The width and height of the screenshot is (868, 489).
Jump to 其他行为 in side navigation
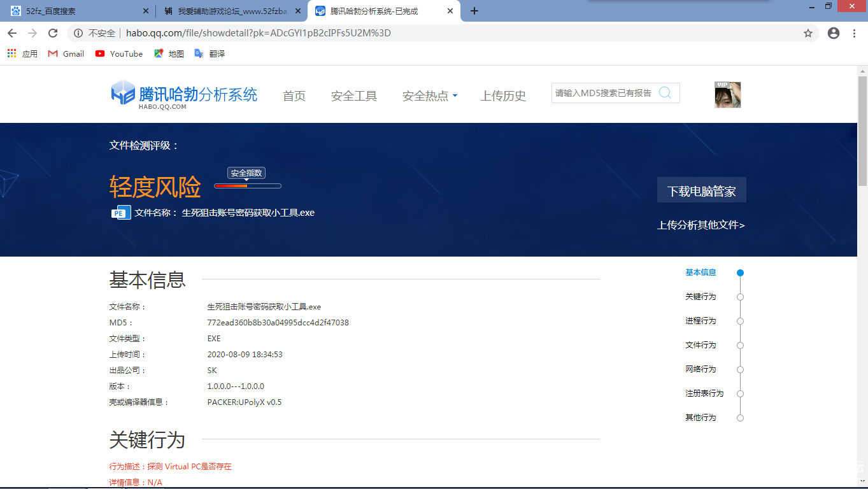click(x=701, y=418)
